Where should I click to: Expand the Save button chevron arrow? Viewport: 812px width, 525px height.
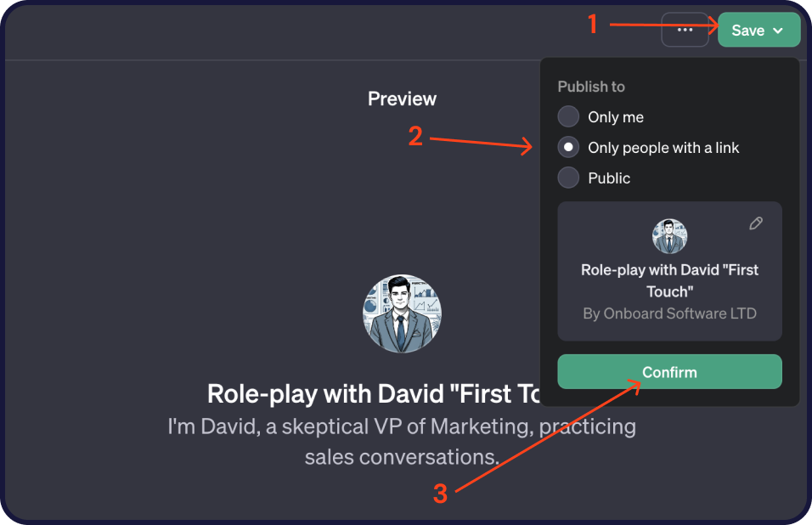point(778,31)
